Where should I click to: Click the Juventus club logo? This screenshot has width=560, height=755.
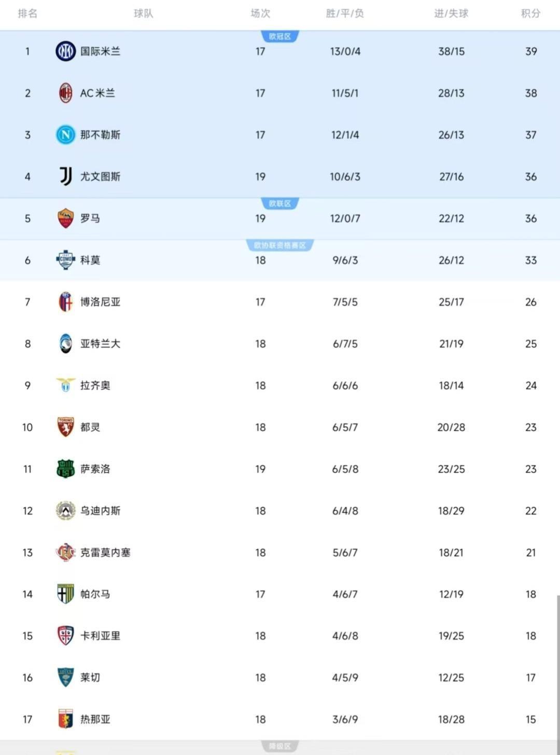click(65, 176)
